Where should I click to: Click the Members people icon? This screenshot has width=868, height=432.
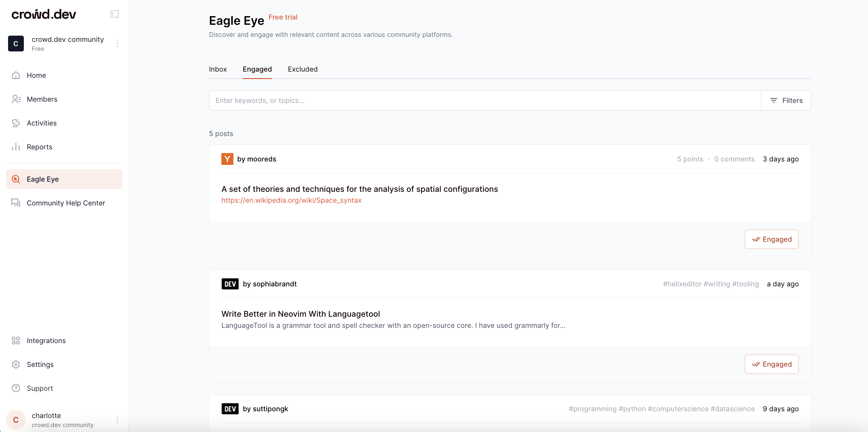pyautogui.click(x=16, y=99)
